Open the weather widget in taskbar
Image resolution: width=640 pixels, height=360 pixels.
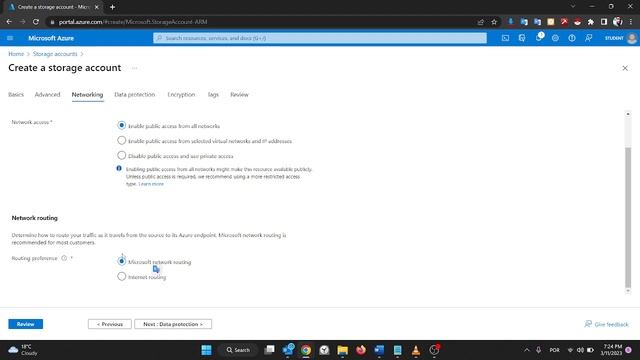pyautogui.click(x=23, y=350)
